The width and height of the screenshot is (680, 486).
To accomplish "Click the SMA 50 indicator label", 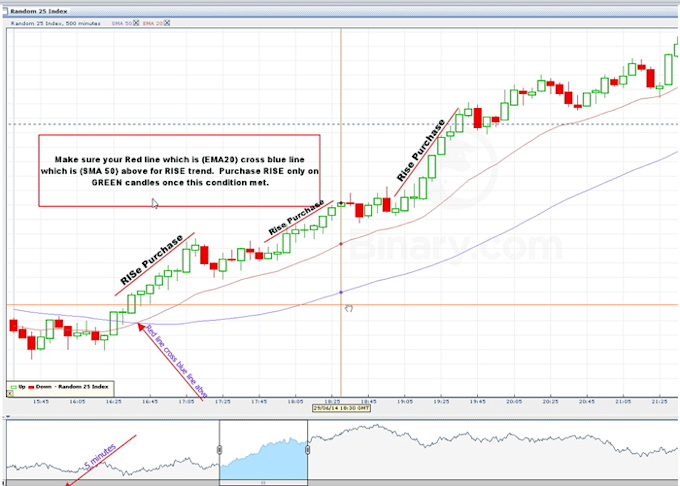I will click(122, 23).
